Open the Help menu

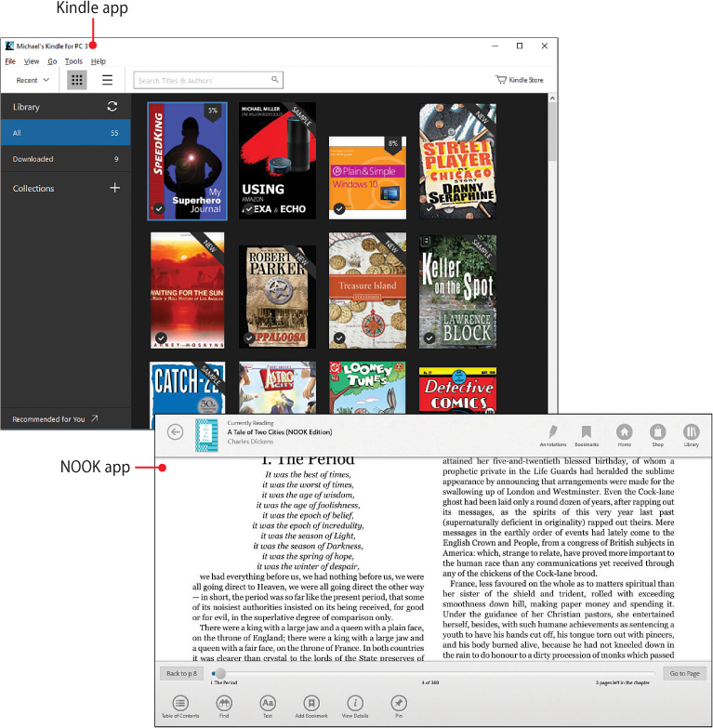(99, 61)
